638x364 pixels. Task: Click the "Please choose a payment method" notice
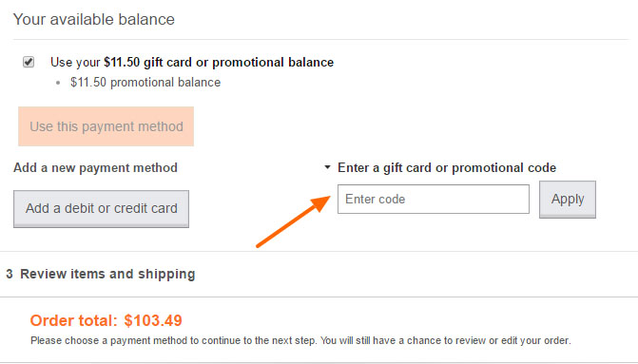coord(300,340)
